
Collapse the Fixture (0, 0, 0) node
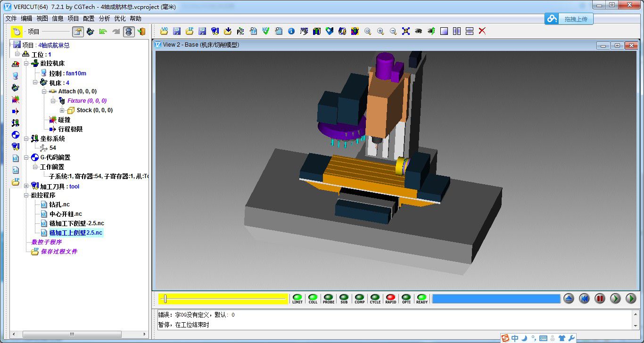click(53, 101)
